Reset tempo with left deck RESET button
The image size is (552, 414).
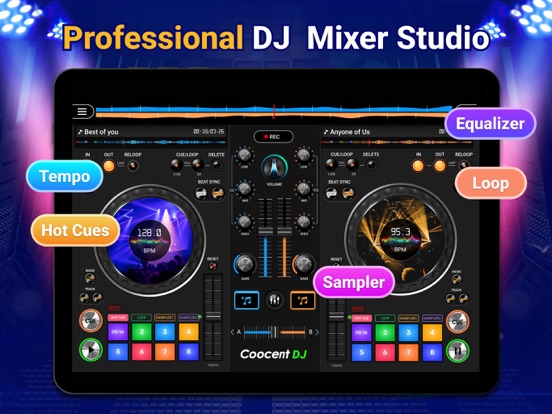213,266
